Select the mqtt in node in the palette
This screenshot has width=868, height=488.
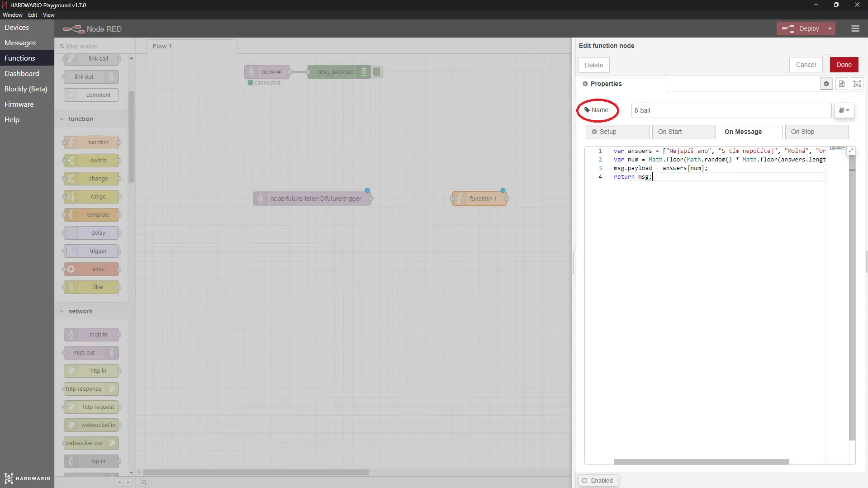click(x=91, y=335)
